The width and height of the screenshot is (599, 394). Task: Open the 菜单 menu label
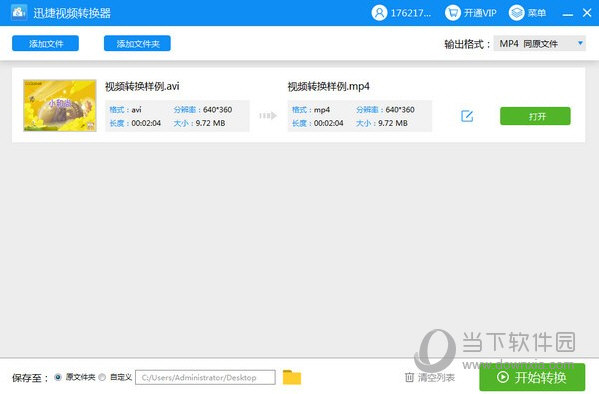coord(537,13)
